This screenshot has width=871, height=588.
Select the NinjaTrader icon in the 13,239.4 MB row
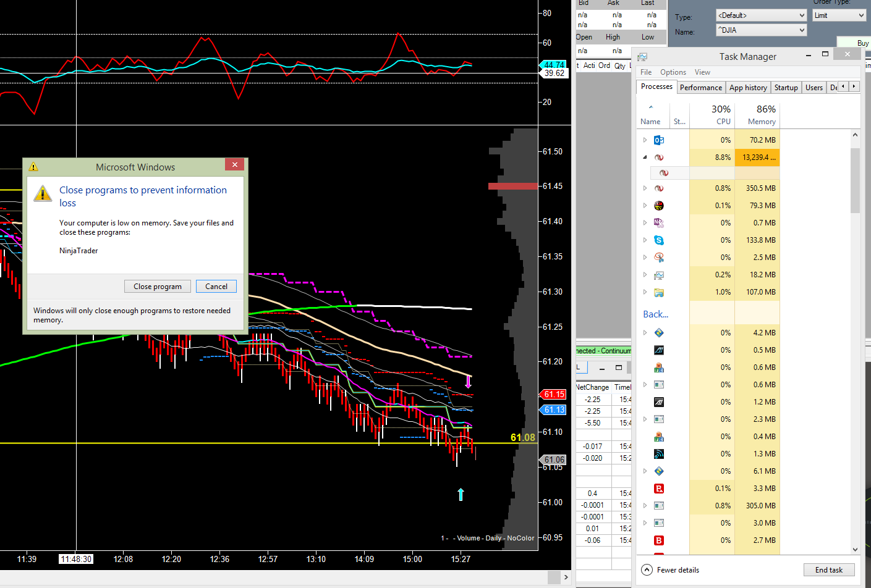click(x=659, y=157)
